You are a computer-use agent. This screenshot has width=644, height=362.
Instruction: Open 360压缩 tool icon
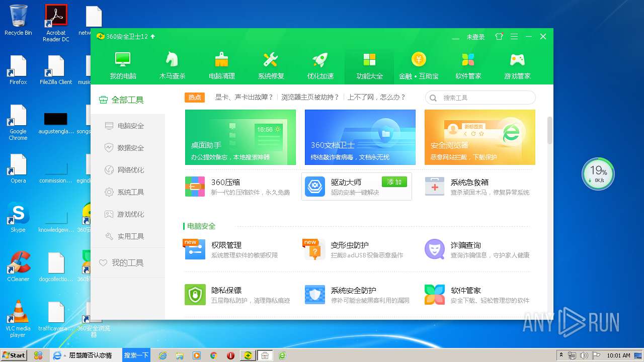coord(195,187)
